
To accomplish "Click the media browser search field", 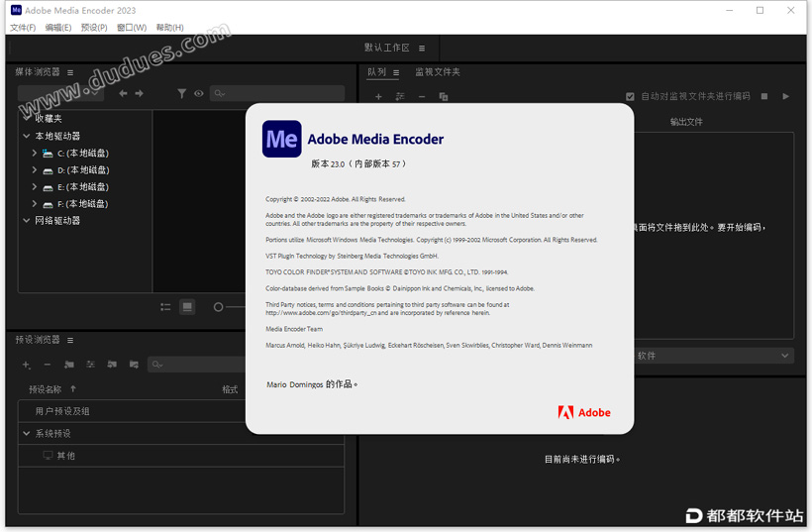I will 277,93.
